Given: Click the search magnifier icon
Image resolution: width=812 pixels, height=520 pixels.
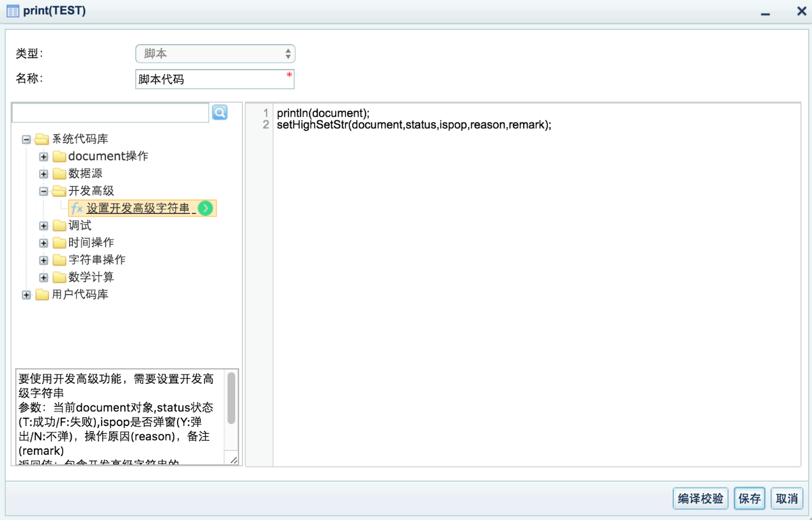Looking at the screenshot, I should (x=219, y=112).
